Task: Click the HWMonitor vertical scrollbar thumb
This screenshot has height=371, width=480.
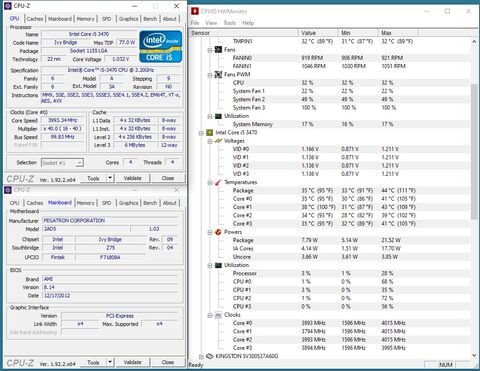Action: click(x=474, y=152)
